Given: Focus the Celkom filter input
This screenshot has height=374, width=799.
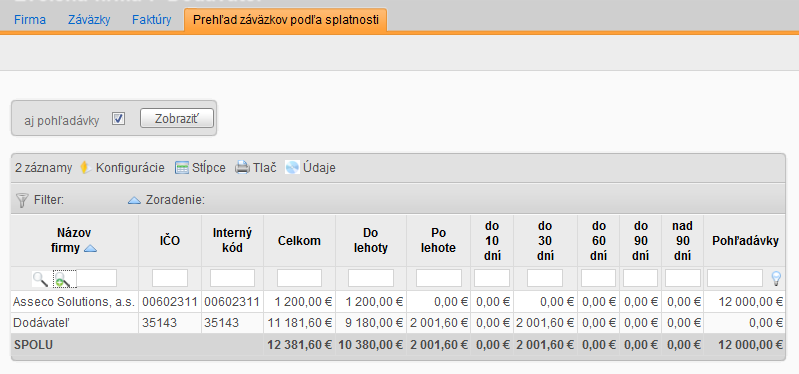Looking at the screenshot, I should 299,278.
